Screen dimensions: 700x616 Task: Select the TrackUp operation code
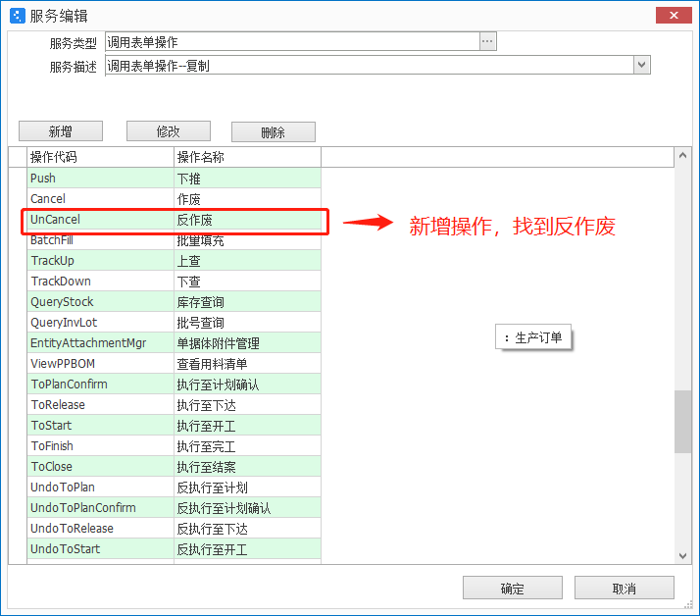[x=100, y=260]
